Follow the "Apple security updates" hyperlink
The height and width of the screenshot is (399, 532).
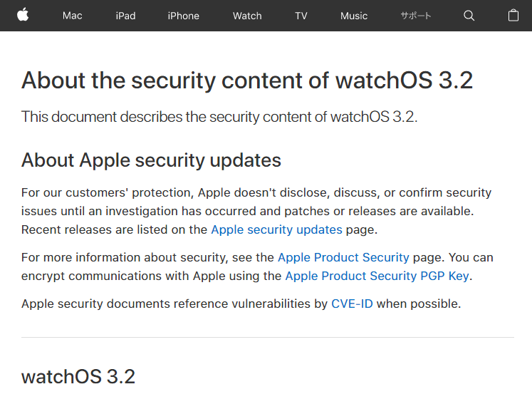[276, 229]
